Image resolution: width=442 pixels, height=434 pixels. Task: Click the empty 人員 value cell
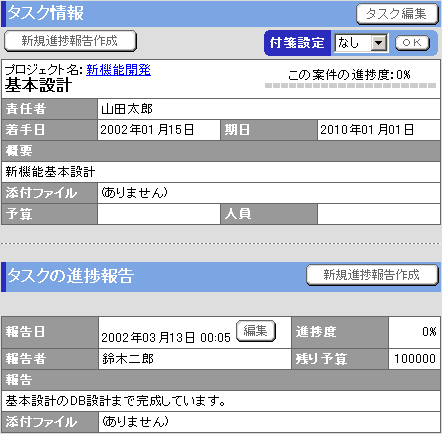coord(379,214)
